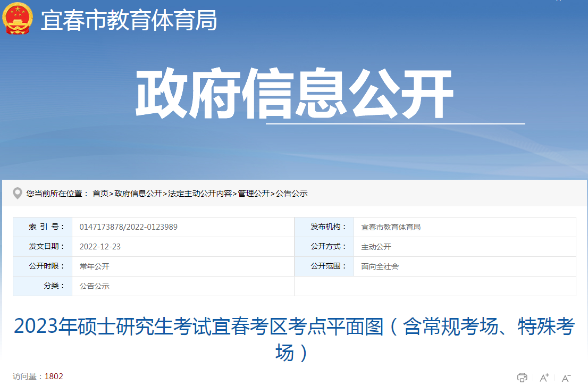Open 首页 breadcrumb link
Screen dimensions: 588x385
click(100, 193)
